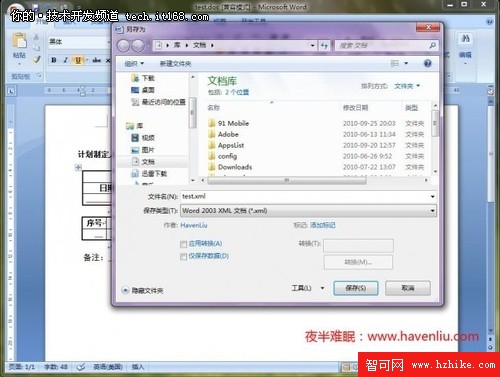The height and width of the screenshot is (377, 500).
Task: Expand the address bar history dropdown
Action: (312, 46)
